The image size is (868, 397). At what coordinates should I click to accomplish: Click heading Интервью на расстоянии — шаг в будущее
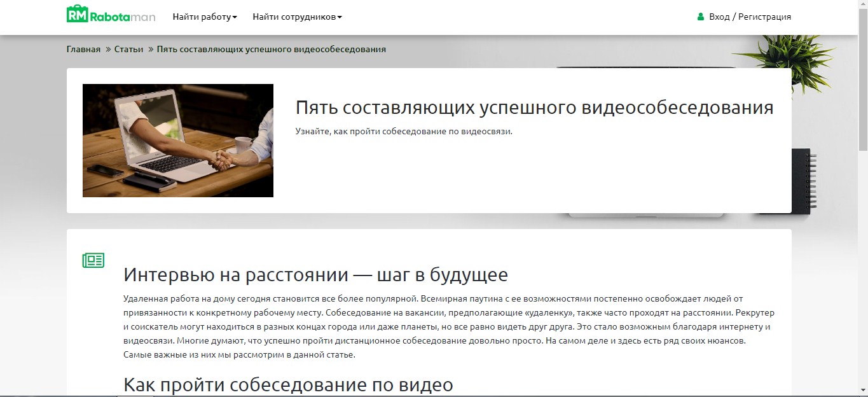315,275
